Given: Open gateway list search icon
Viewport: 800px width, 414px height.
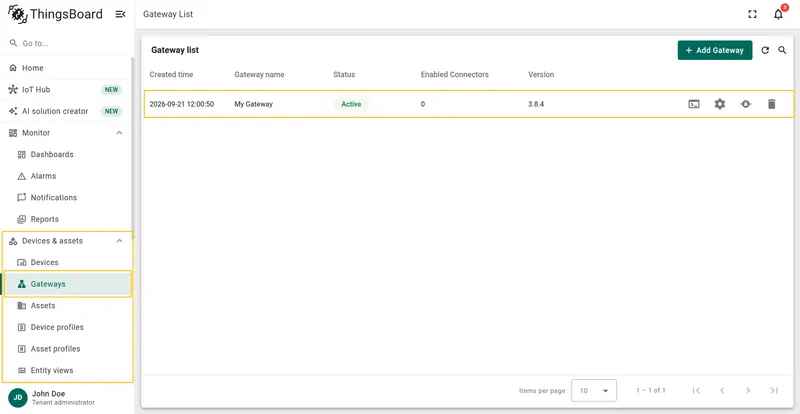Looking at the screenshot, I should pos(782,50).
